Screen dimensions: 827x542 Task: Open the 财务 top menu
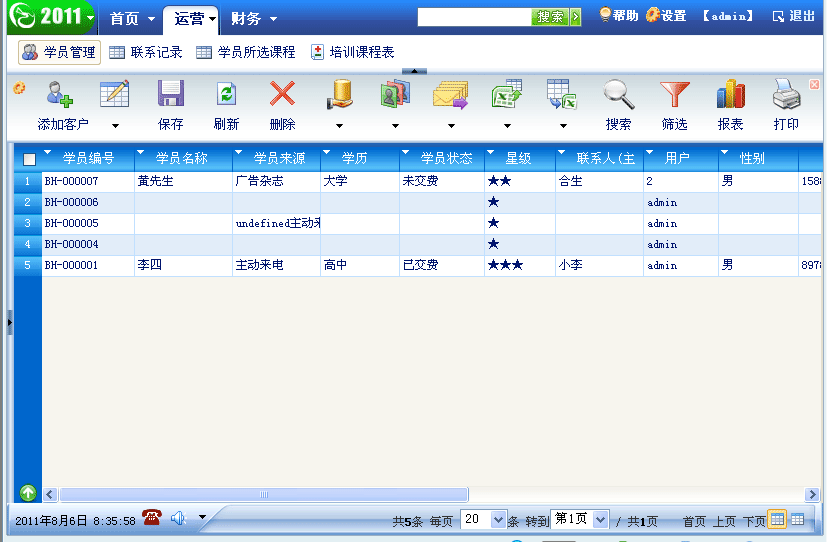tap(254, 19)
